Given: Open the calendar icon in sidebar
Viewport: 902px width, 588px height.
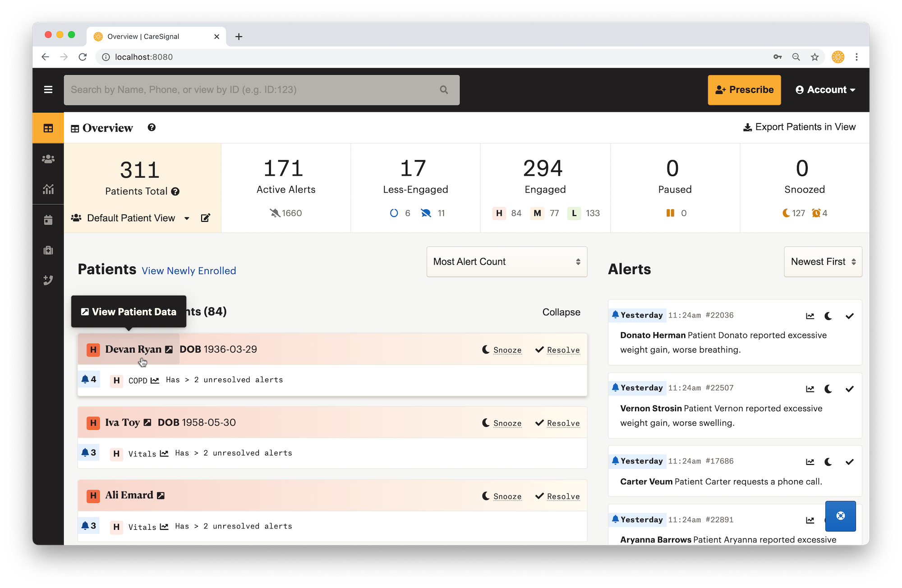Looking at the screenshot, I should coord(48,220).
